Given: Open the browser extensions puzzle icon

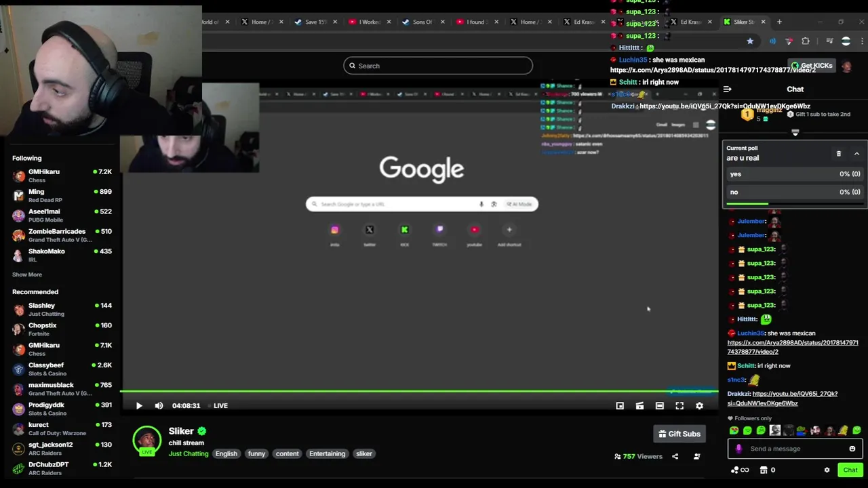Looking at the screenshot, I should pos(806,41).
